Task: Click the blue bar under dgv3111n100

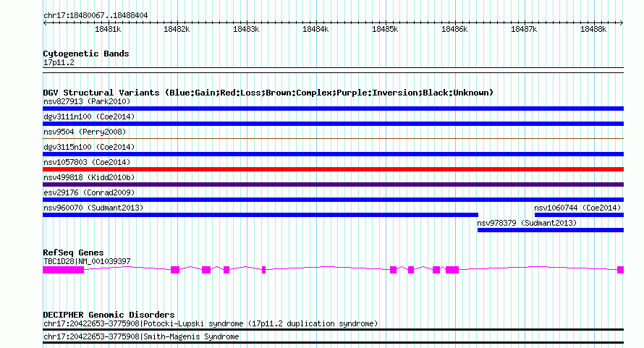Action: [x=333, y=124]
